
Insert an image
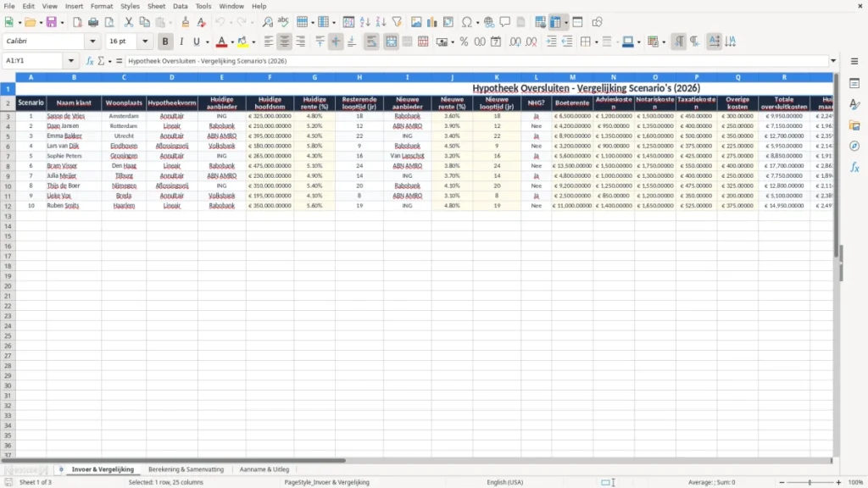coord(416,22)
